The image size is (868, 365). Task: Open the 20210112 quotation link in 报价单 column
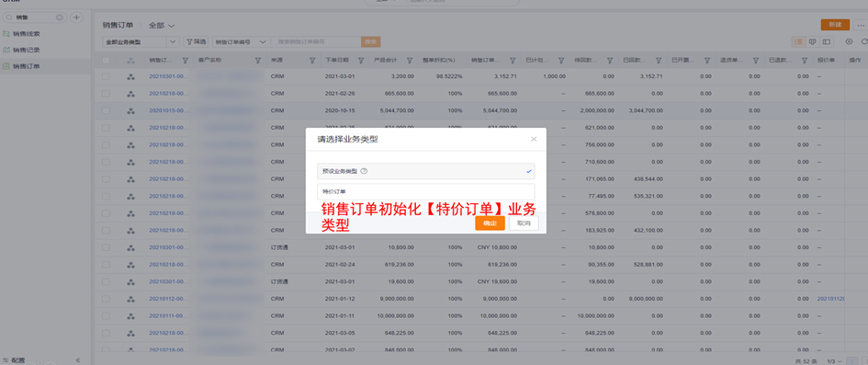pyautogui.click(x=831, y=299)
